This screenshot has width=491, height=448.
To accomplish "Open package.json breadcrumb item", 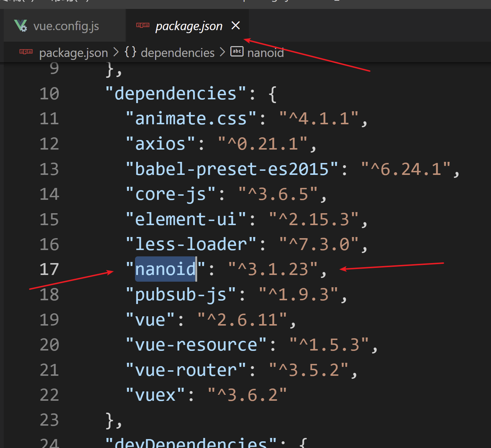I will point(74,53).
